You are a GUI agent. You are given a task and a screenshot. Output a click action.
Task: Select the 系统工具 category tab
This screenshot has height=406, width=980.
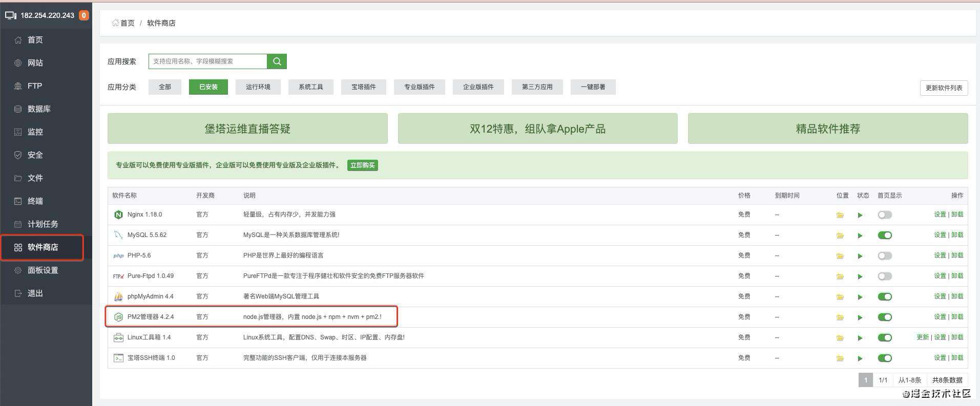pos(311,87)
